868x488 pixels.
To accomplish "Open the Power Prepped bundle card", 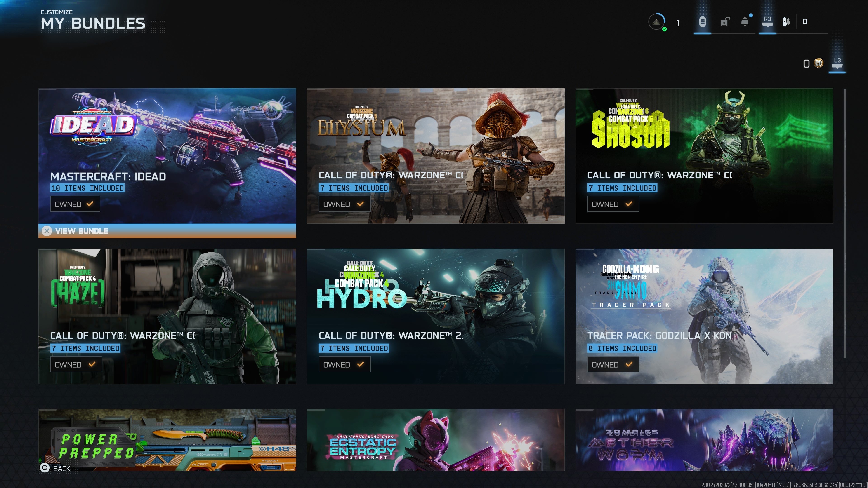I will 167,440.
